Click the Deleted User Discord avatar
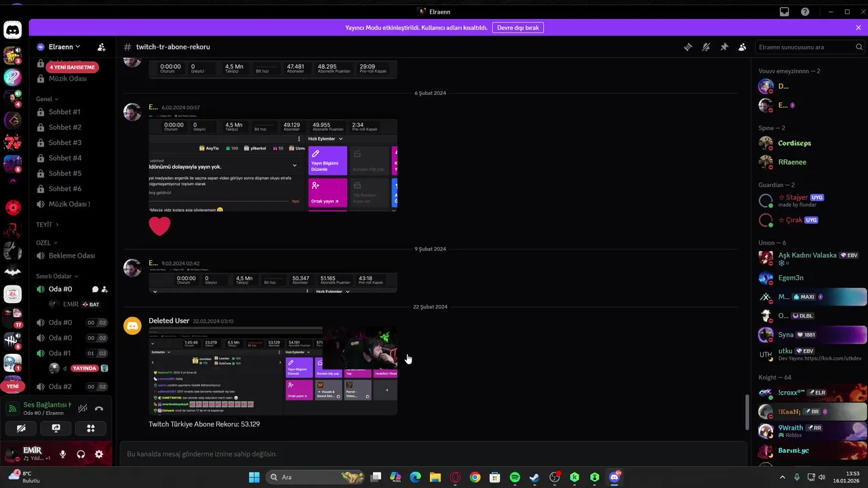Screen dimensions: 868x488 [x=132, y=326]
